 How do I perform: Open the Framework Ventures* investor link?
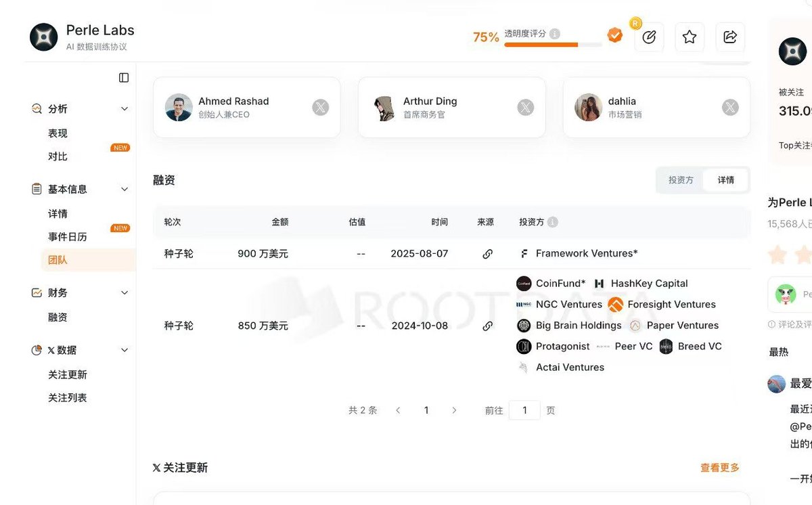(x=587, y=254)
